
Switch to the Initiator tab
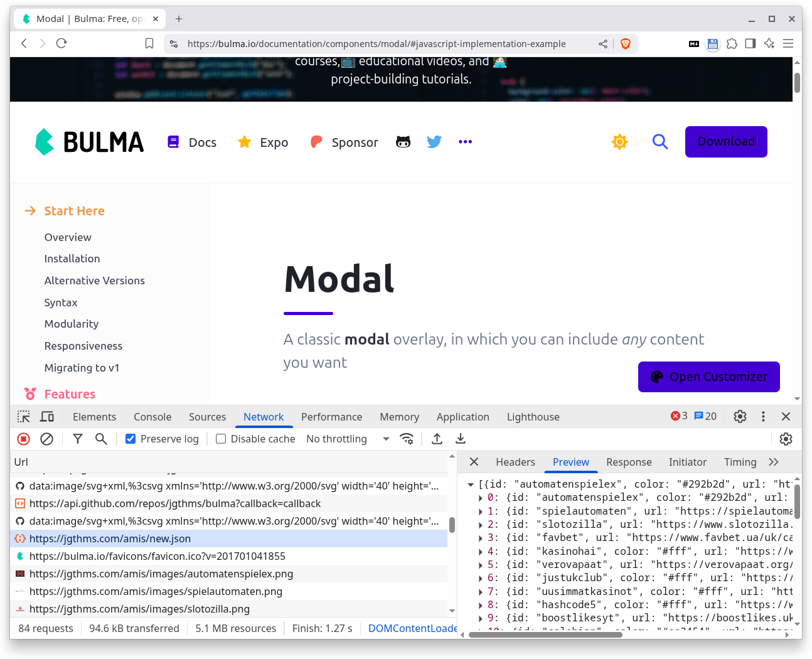point(688,462)
